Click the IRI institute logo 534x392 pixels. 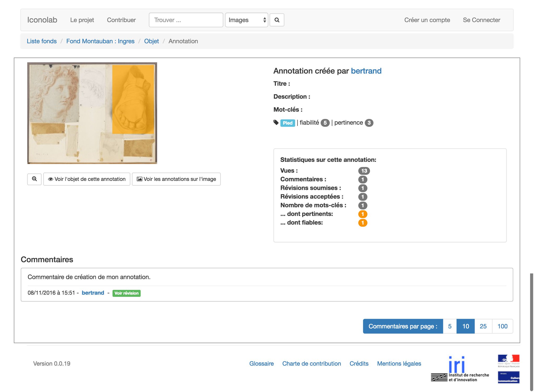tap(460, 369)
